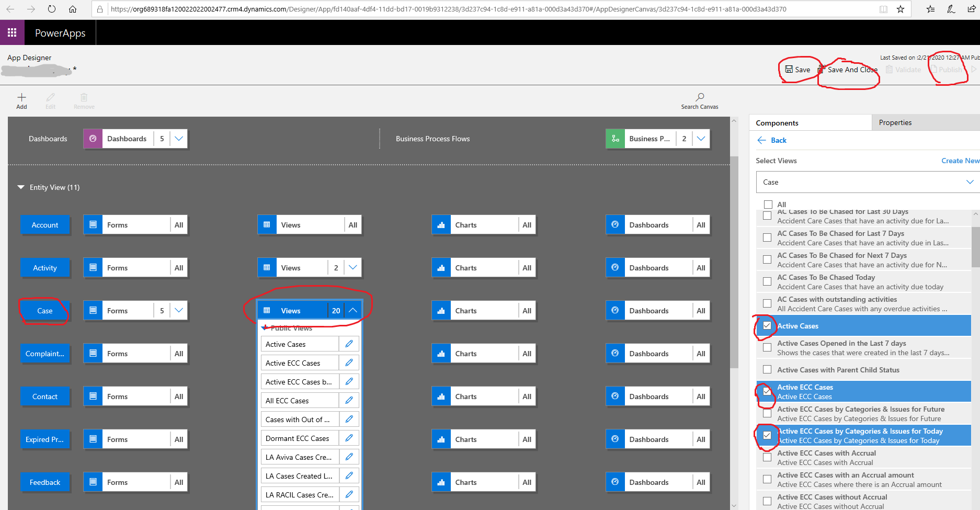
Task: Click the Account row Dashboards icon
Action: pos(615,225)
